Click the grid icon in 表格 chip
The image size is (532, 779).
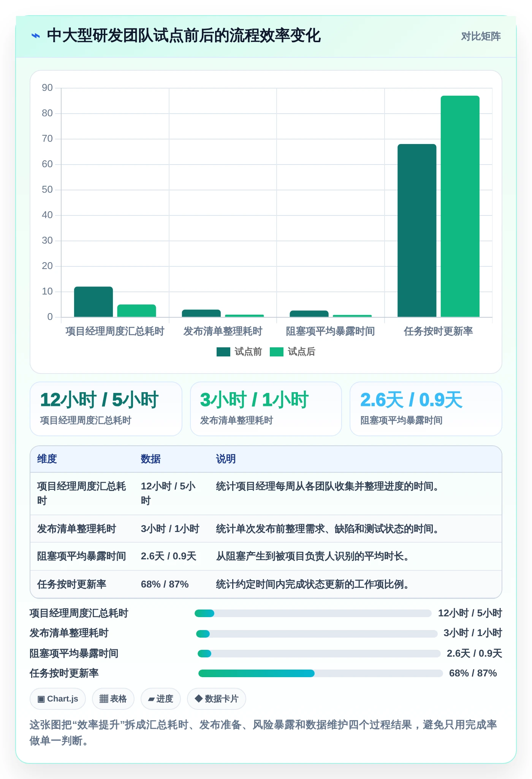click(x=104, y=699)
